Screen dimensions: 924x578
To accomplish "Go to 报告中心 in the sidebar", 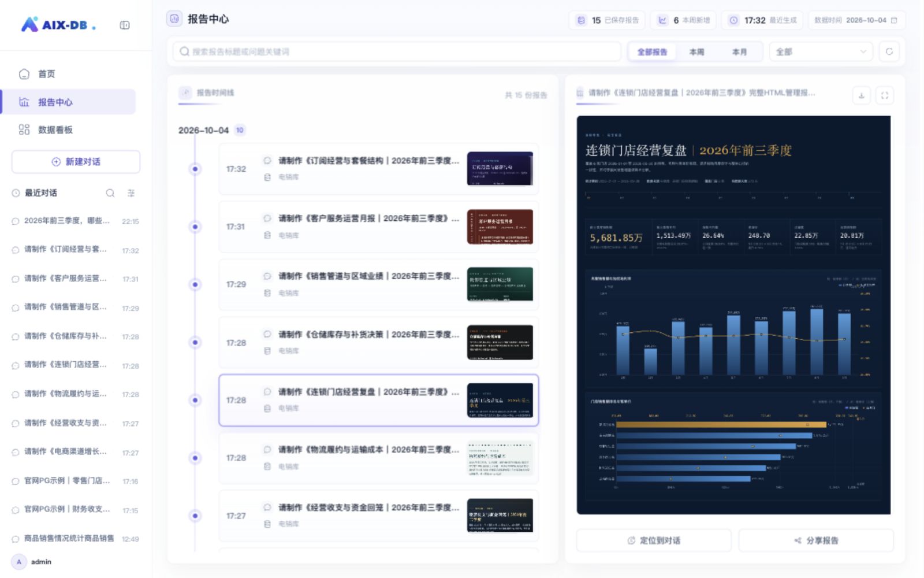I will (x=68, y=102).
